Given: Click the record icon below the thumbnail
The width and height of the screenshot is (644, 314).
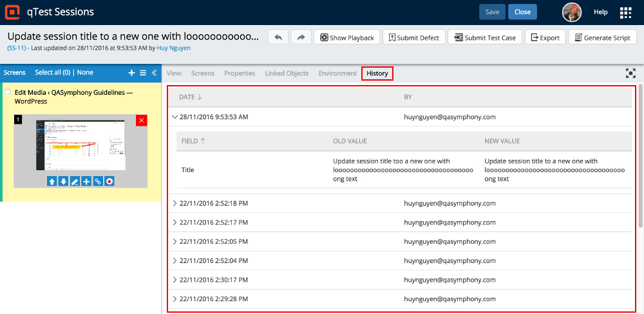Looking at the screenshot, I should (x=109, y=181).
